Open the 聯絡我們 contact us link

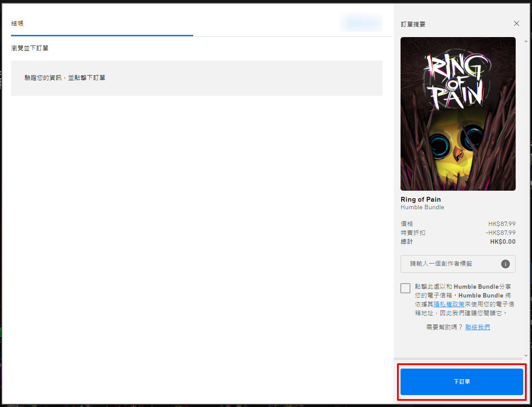pyautogui.click(x=477, y=327)
